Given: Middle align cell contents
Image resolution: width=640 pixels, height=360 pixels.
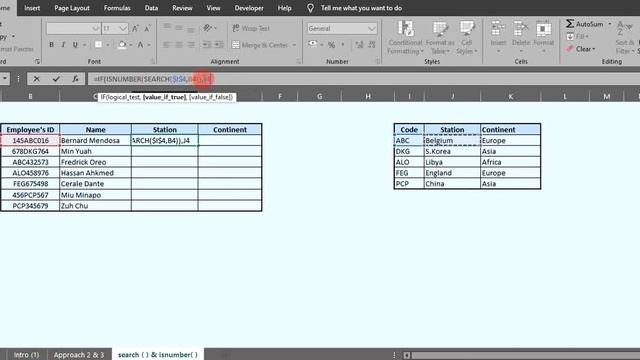Looking at the screenshot, I should tap(179, 28).
